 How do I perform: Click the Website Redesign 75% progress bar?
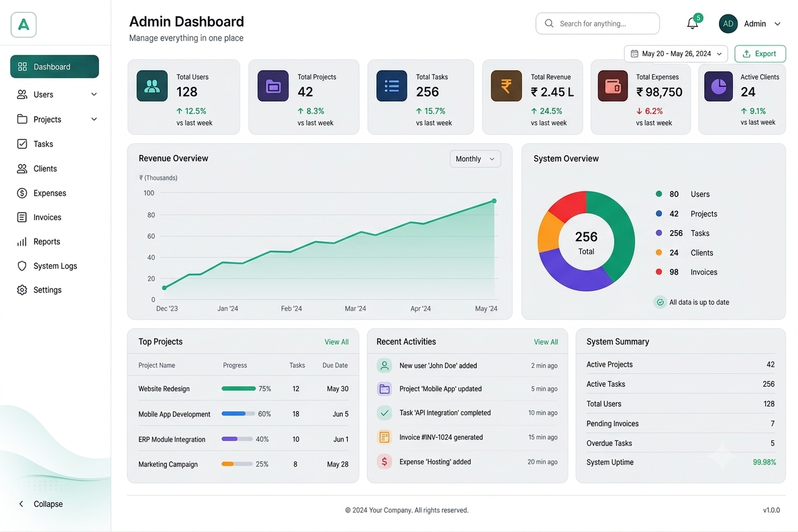pyautogui.click(x=239, y=389)
